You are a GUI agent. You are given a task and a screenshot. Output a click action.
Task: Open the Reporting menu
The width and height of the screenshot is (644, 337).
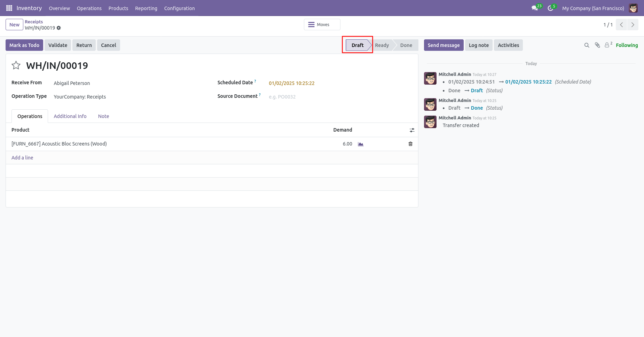146,8
